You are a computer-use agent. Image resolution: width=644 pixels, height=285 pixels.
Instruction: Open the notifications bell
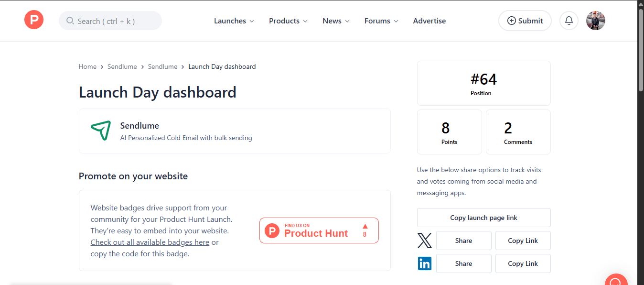pos(569,21)
